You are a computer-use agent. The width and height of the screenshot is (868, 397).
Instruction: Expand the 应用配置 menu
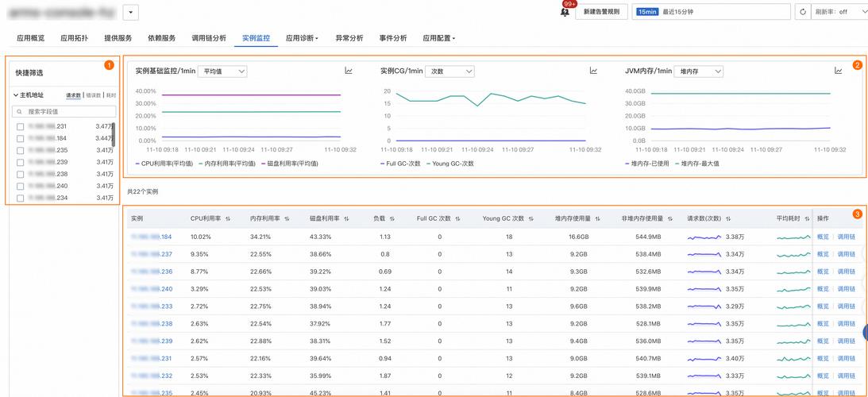click(439, 38)
